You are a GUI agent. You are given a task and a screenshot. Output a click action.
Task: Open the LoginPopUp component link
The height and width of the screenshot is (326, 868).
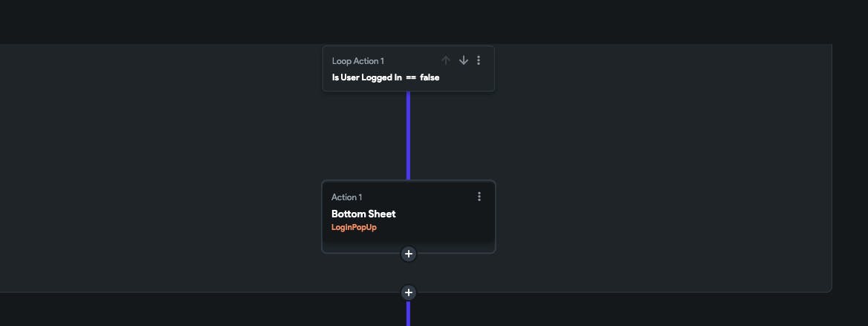tap(354, 227)
